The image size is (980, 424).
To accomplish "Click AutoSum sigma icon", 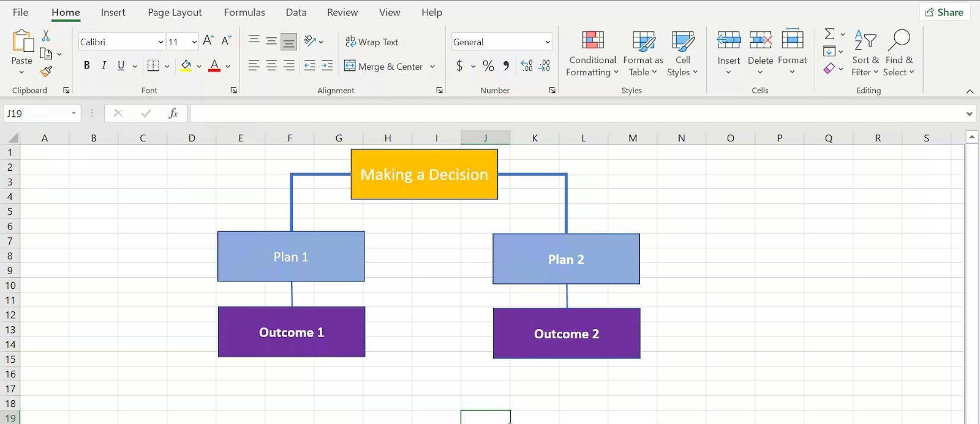I will coord(829,34).
